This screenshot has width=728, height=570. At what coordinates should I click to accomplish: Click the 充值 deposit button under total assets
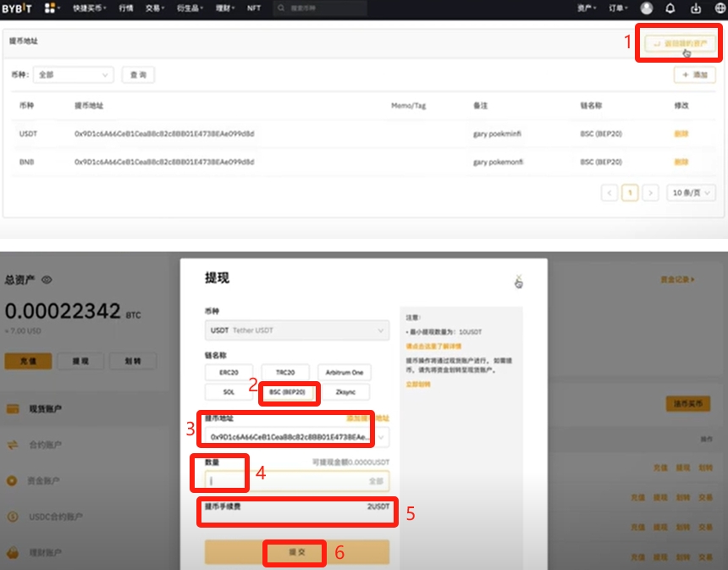[28, 361]
